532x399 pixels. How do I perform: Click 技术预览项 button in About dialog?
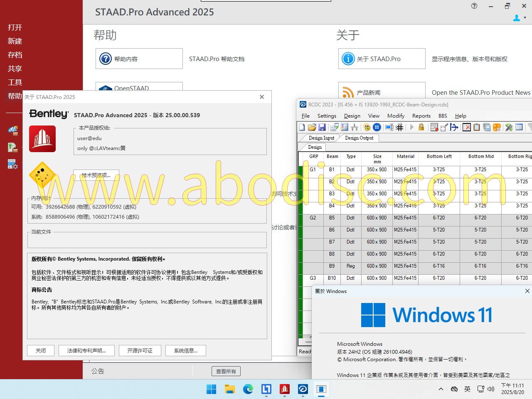coord(96,175)
